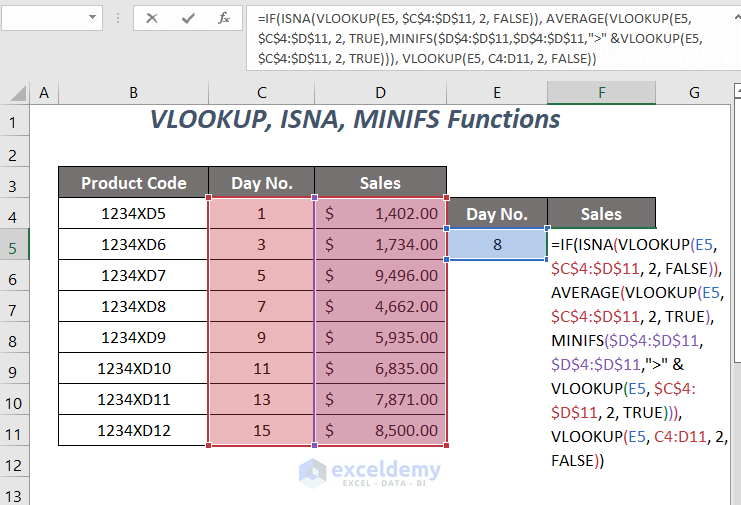Click the Product Code header cell
741x505 pixels.
click(133, 183)
